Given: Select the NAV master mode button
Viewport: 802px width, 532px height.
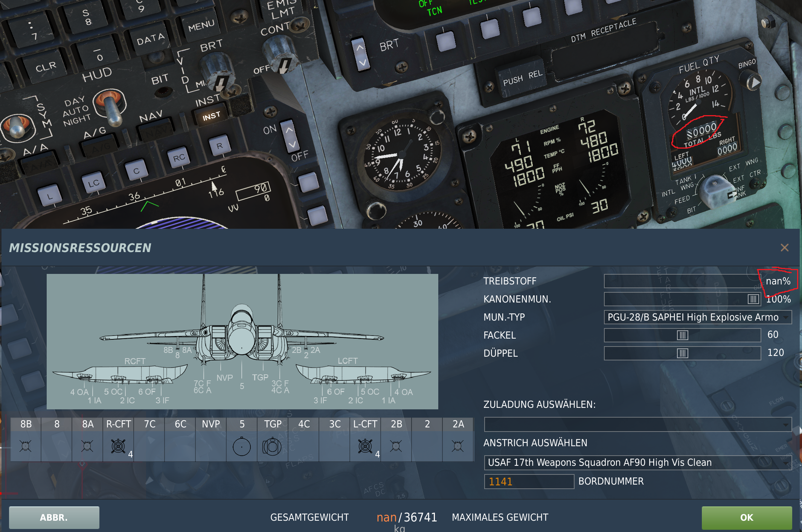Looking at the screenshot, I should (x=155, y=132).
